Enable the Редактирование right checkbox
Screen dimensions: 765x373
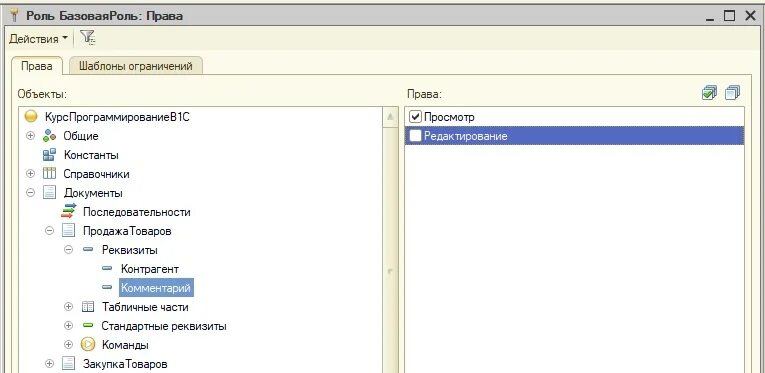click(416, 136)
